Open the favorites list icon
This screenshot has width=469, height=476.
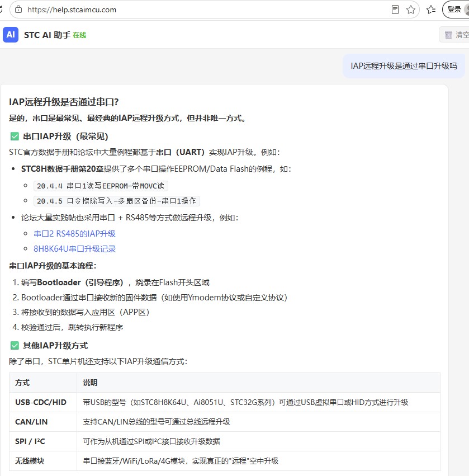[431, 10]
